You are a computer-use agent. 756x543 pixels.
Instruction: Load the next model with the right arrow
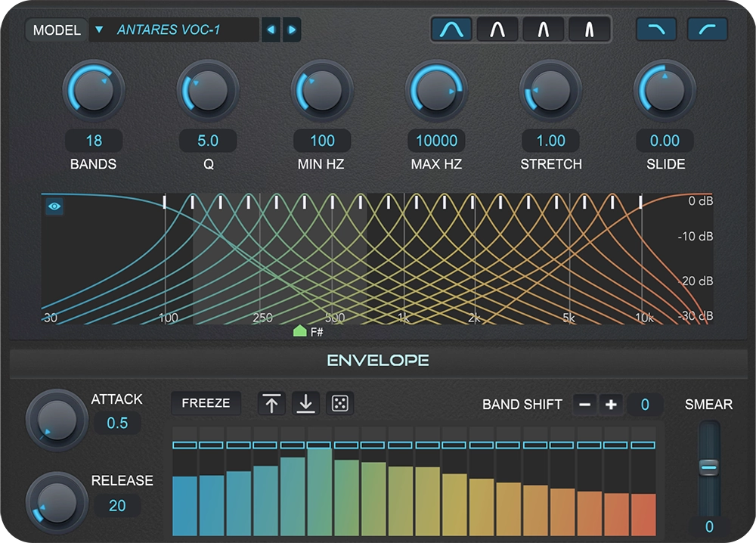click(290, 30)
